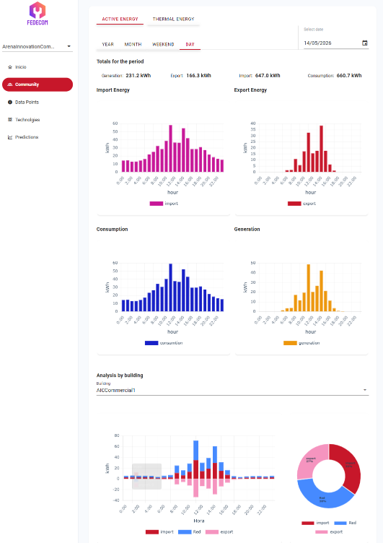The image size is (383, 543).
Task: Open Data Points sidebar icon
Action: [x=10, y=102]
